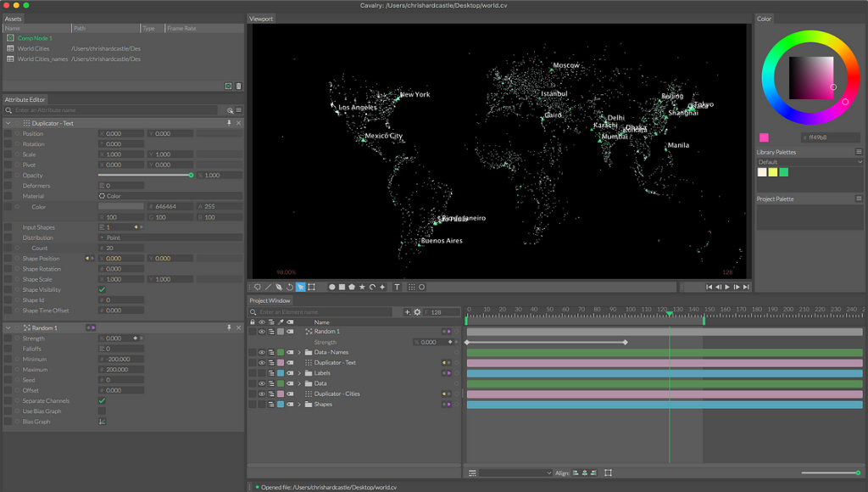Create a star shape from the toolbar
This screenshot has height=492, width=868.
(362, 287)
